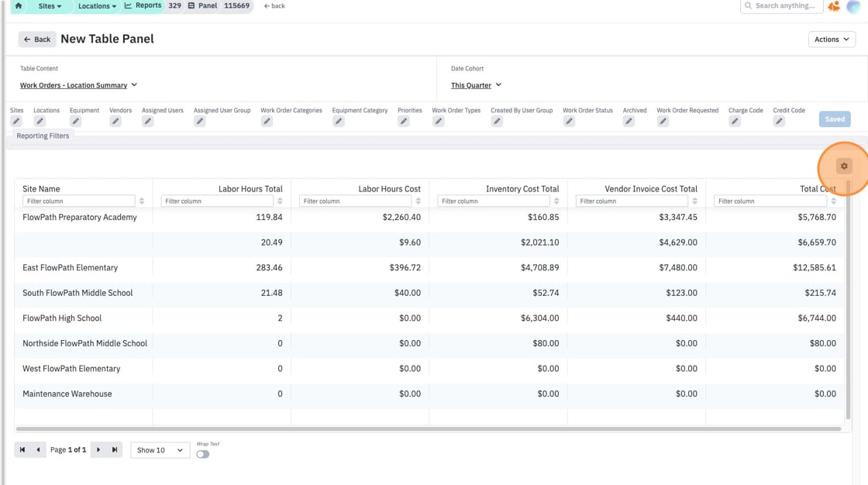Viewport: 868px width, 485px height.
Task: Open the Show 10 rows dropdown
Action: pyautogui.click(x=160, y=450)
